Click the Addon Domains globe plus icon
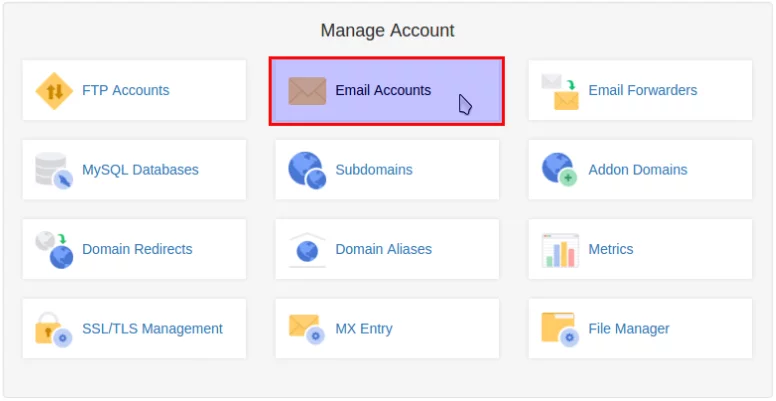 coord(560,170)
